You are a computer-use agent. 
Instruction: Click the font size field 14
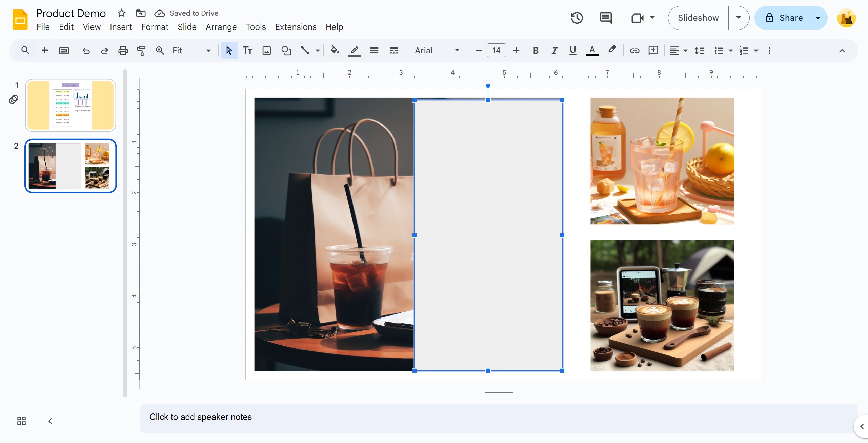coord(496,51)
